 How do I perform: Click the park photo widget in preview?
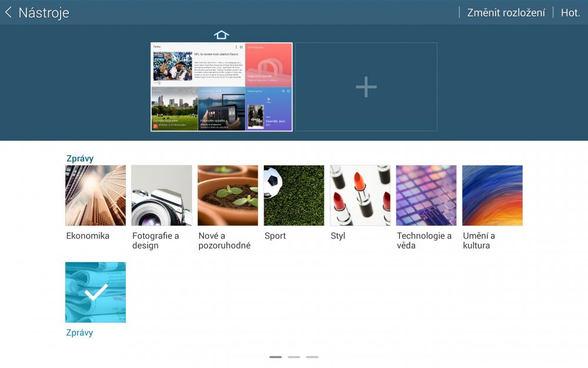(174, 109)
